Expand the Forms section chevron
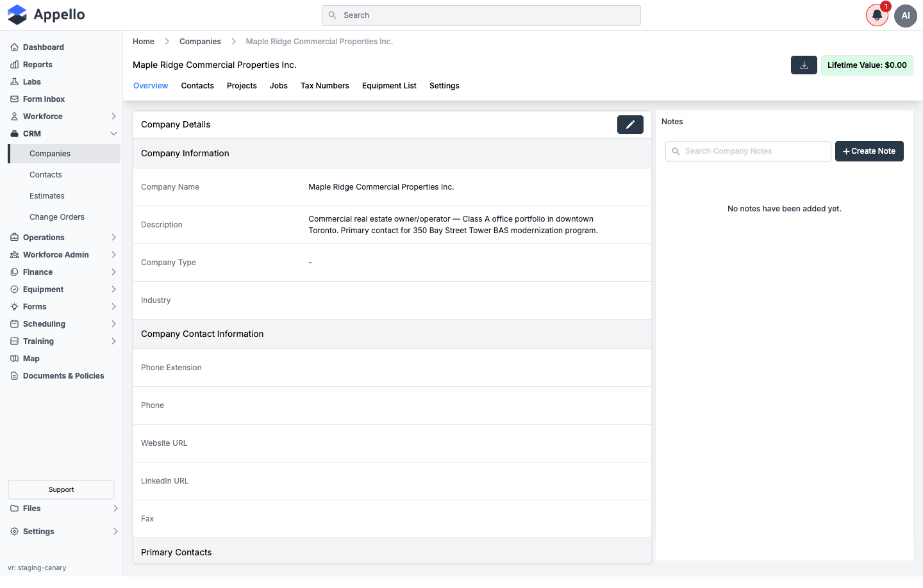 [113, 307]
